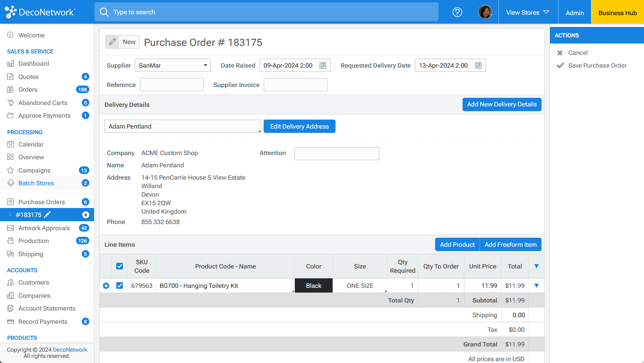The image size is (644, 363).
Task: Expand the View Stores dropdown
Action: 528,13
